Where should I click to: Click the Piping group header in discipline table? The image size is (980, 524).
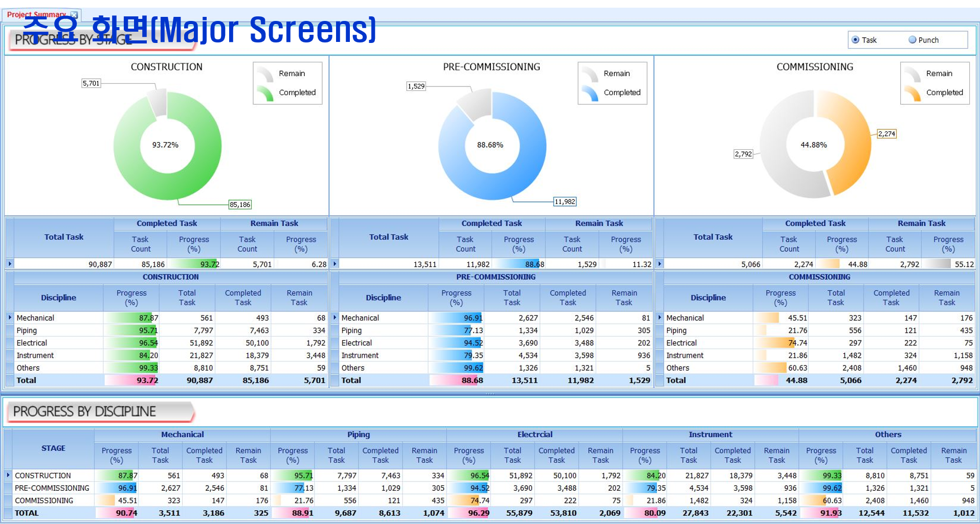pyautogui.click(x=358, y=435)
